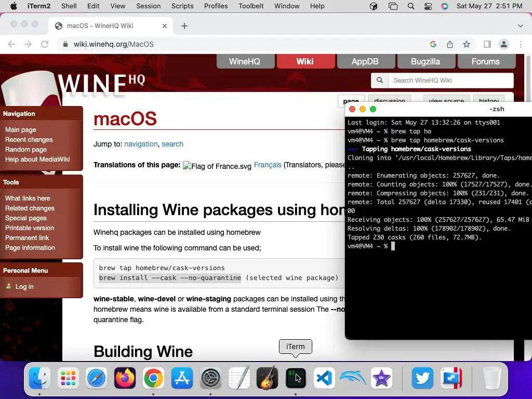The width and height of the screenshot is (532, 399).
Task: Open the Shell menu
Action: point(69,6)
